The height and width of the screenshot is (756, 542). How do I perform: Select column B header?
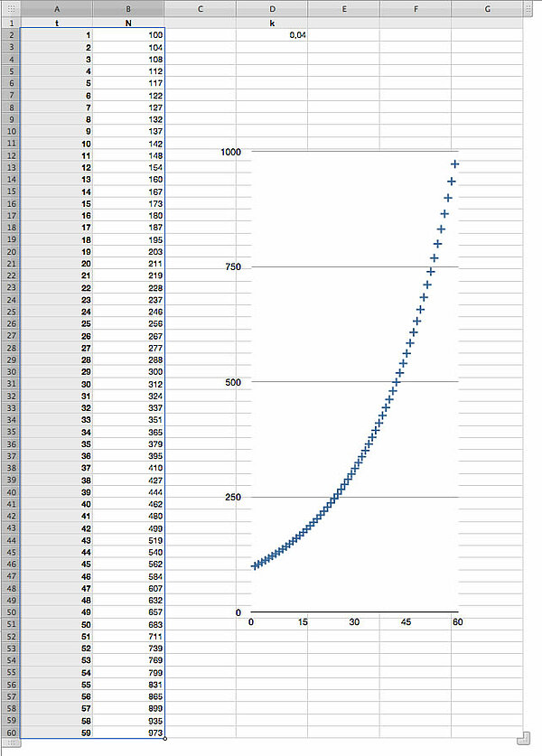click(x=129, y=9)
